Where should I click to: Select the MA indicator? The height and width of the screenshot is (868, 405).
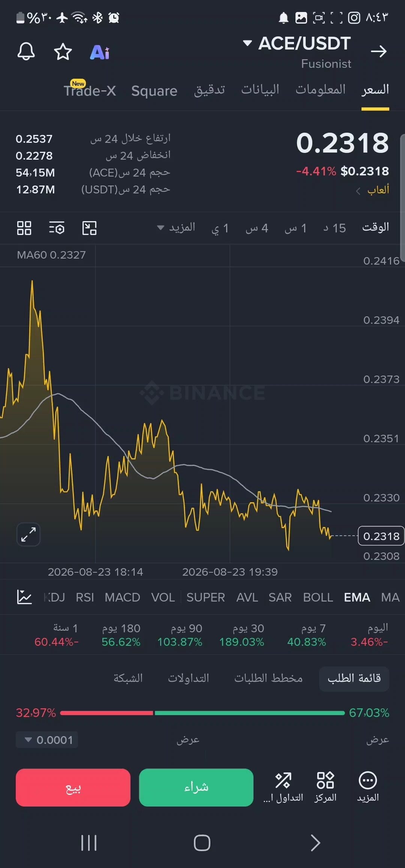(390, 597)
